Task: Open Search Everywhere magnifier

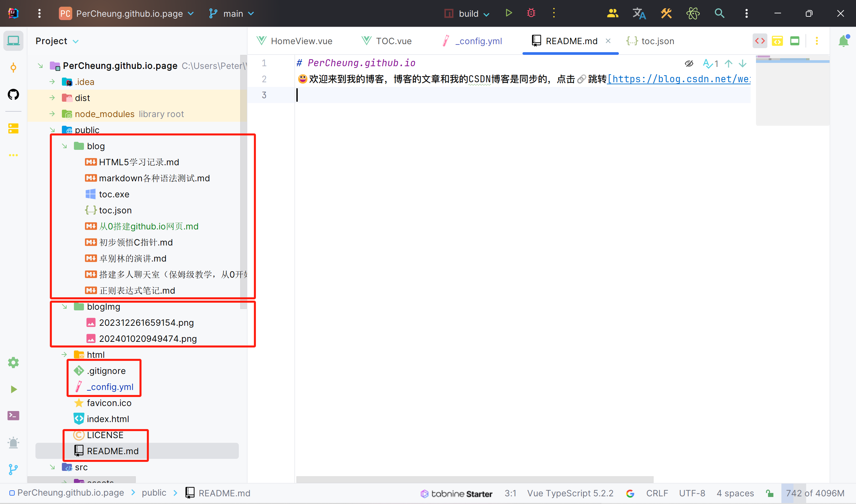Action: pos(720,13)
